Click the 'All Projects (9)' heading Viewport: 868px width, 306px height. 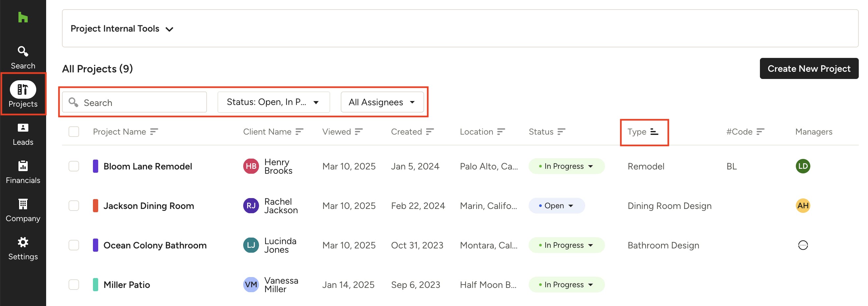click(x=98, y=68)
